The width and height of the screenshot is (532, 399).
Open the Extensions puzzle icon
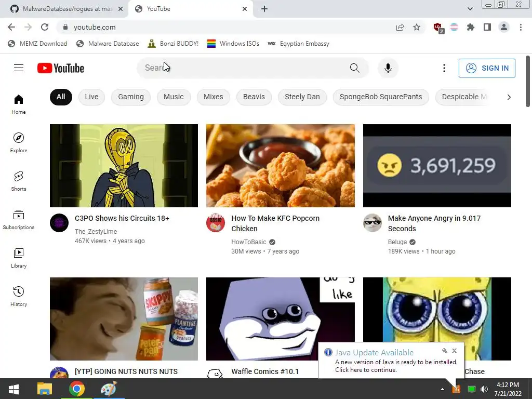(471, 27)
